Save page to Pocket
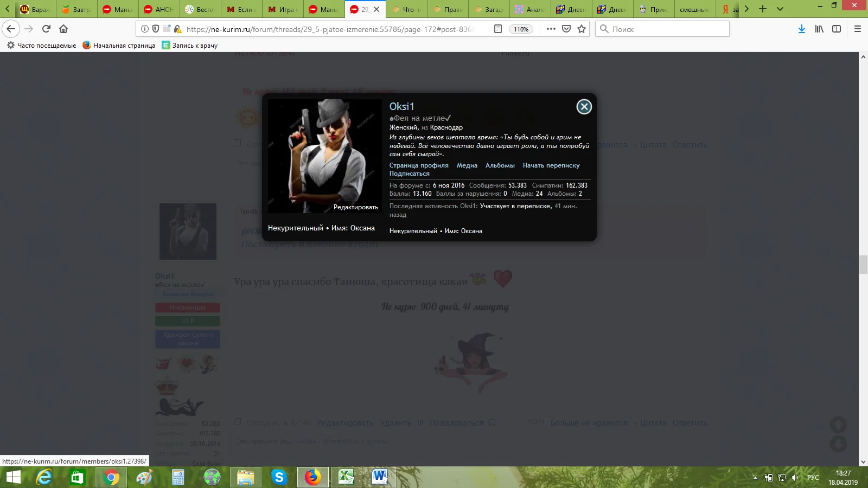 [x=566, y=29]
